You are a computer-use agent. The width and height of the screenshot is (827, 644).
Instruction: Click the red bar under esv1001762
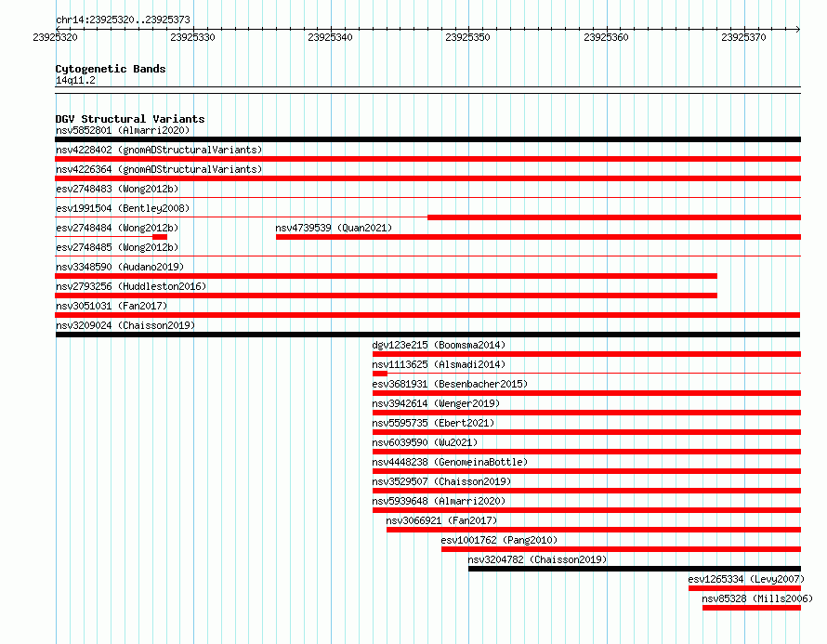pos(622,549)
